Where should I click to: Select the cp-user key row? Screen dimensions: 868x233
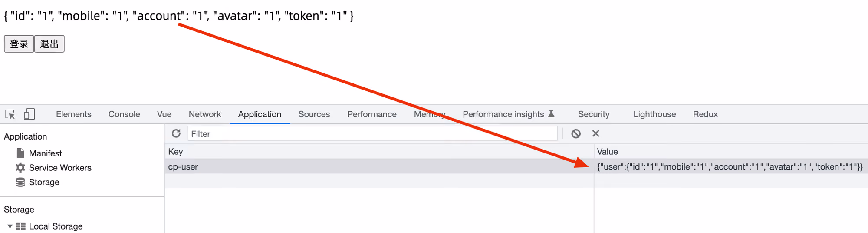point(379,166)
